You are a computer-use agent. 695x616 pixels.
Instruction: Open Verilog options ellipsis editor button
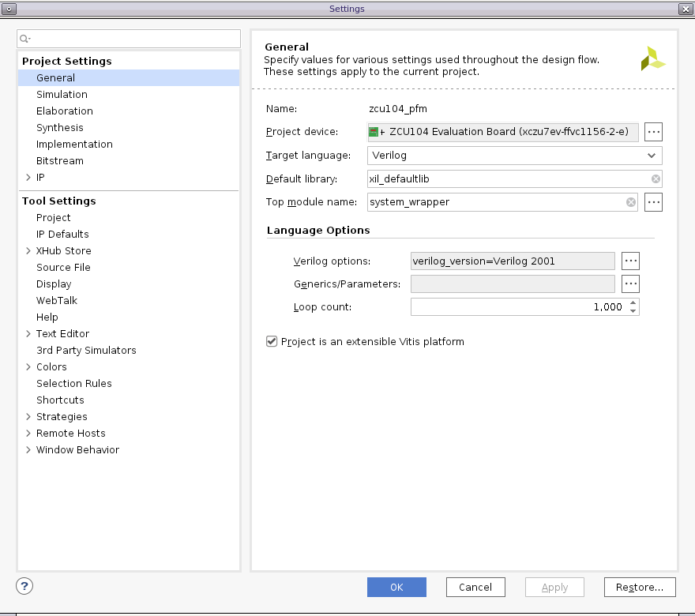[x=630, y=261]
